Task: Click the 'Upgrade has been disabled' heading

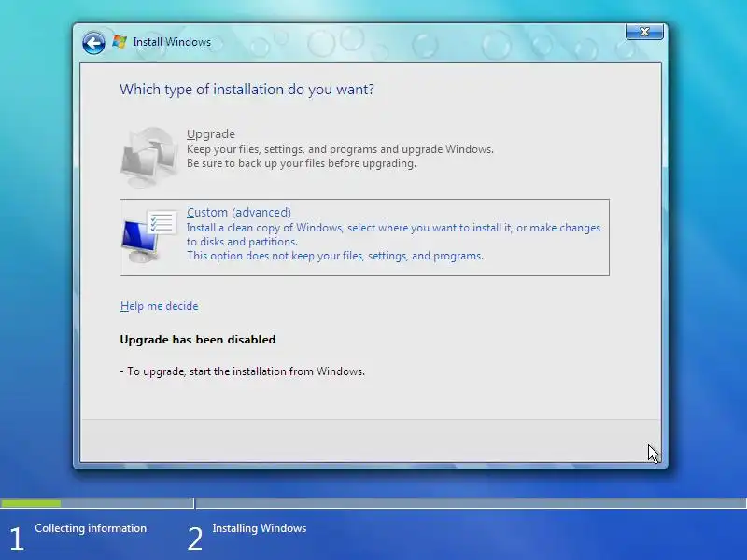Action: tap(198, 340)
